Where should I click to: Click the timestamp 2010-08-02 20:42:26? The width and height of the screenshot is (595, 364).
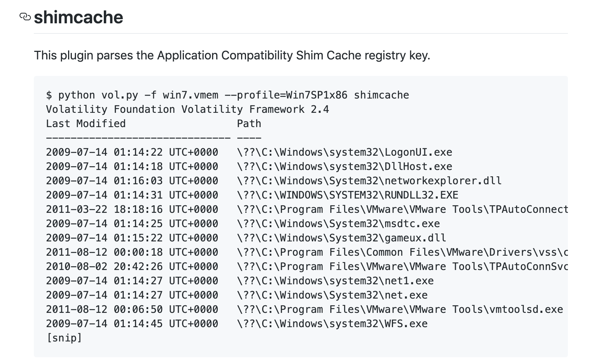[x=132, y=267]
